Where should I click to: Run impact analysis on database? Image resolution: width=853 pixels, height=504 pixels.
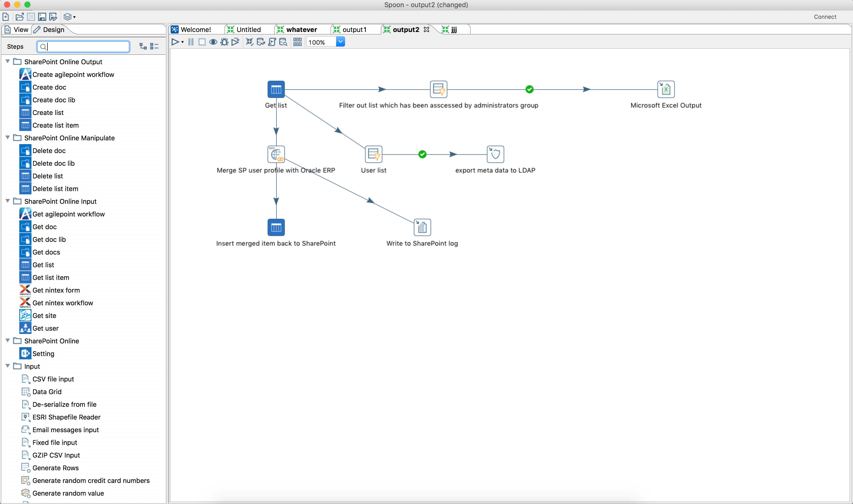(x=261, y=42)
